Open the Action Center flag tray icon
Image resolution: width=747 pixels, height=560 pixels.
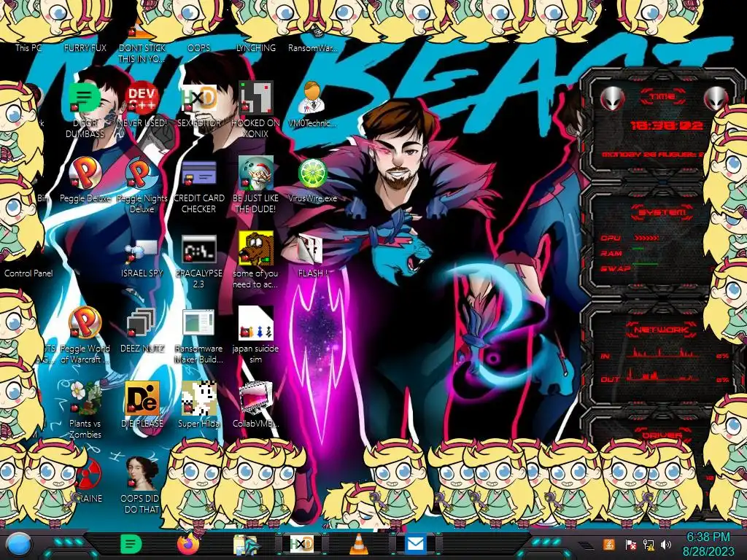(x=631, y=545)
